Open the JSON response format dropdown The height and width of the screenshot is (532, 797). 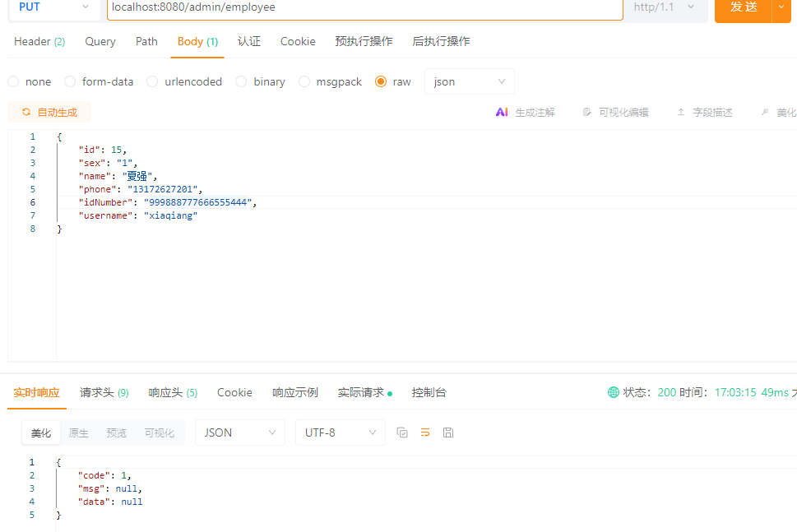point(240,433)
